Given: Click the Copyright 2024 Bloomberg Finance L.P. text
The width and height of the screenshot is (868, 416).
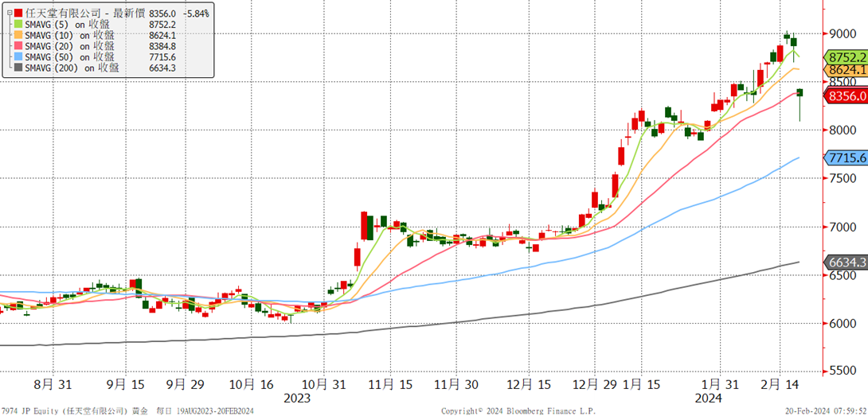Looking at the screenshot, I should coord(518,411).
